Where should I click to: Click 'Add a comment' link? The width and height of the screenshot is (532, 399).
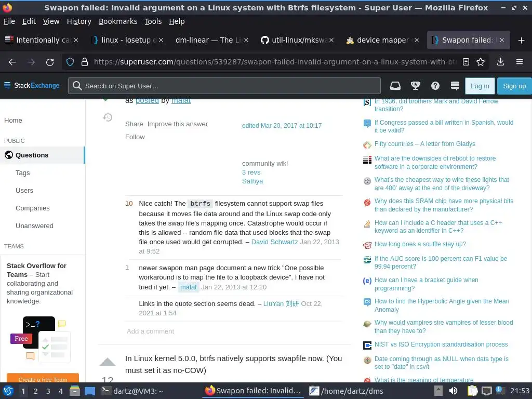point(150,331)
